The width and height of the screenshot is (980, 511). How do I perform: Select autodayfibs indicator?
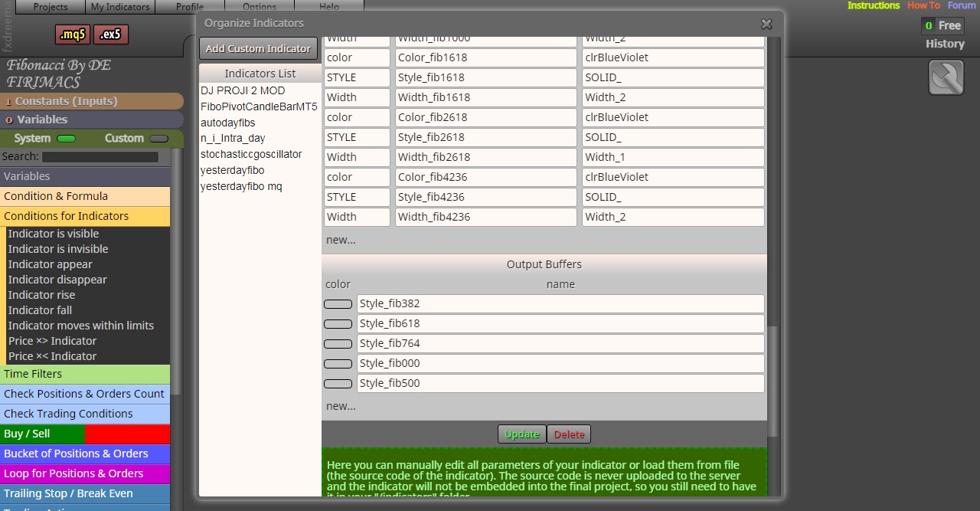(228, 123)
